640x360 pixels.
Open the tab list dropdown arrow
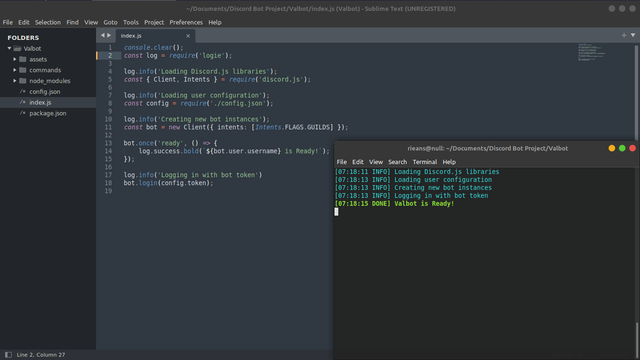[633, 36]
